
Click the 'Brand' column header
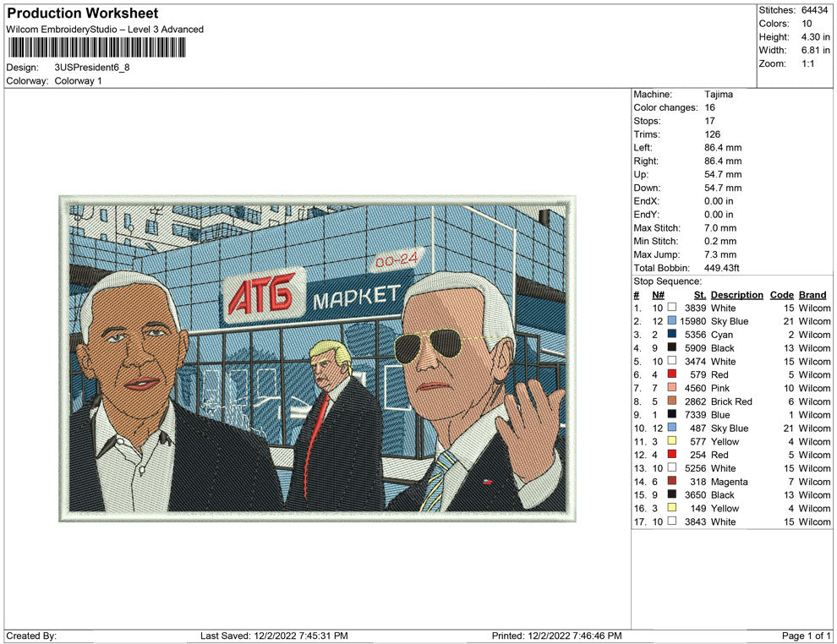click(x=812, y=295)
